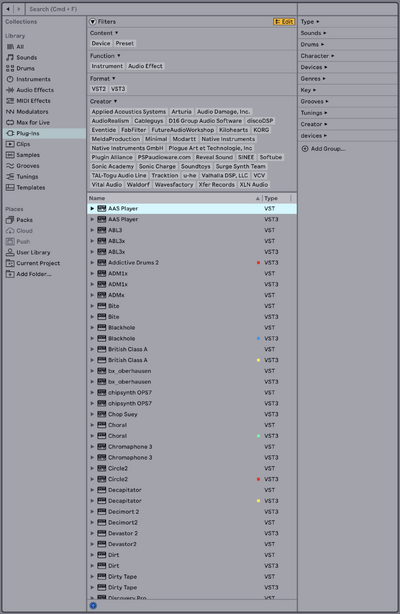Collapse the Function filter group
This screenshot has width=400, height=614.
tap(119, 56)
